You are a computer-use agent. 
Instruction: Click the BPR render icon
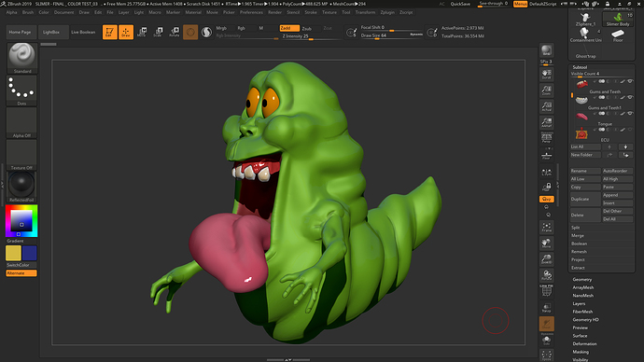click(546, 51)
